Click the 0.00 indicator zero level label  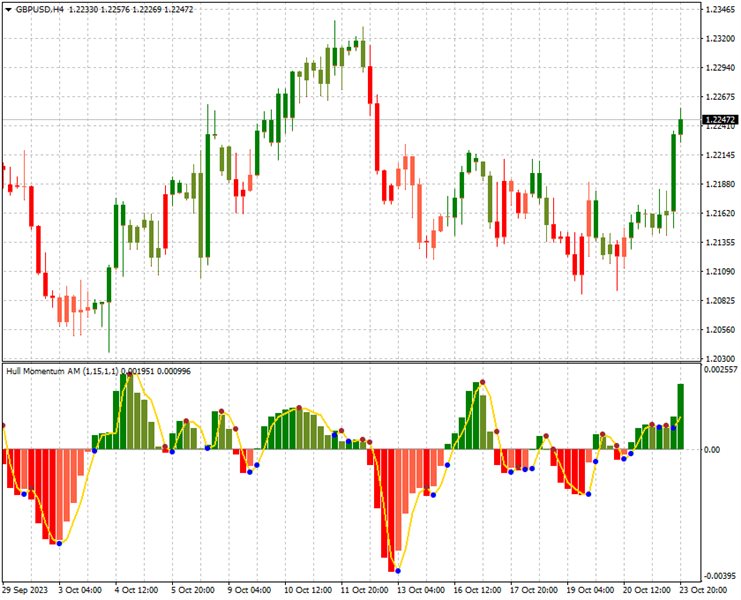point(712,449)
